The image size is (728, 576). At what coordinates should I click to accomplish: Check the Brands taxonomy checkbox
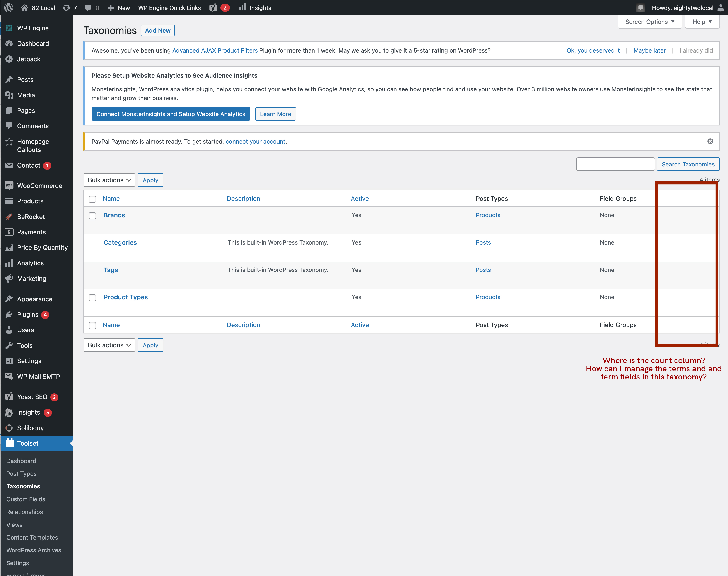(92, 216)
